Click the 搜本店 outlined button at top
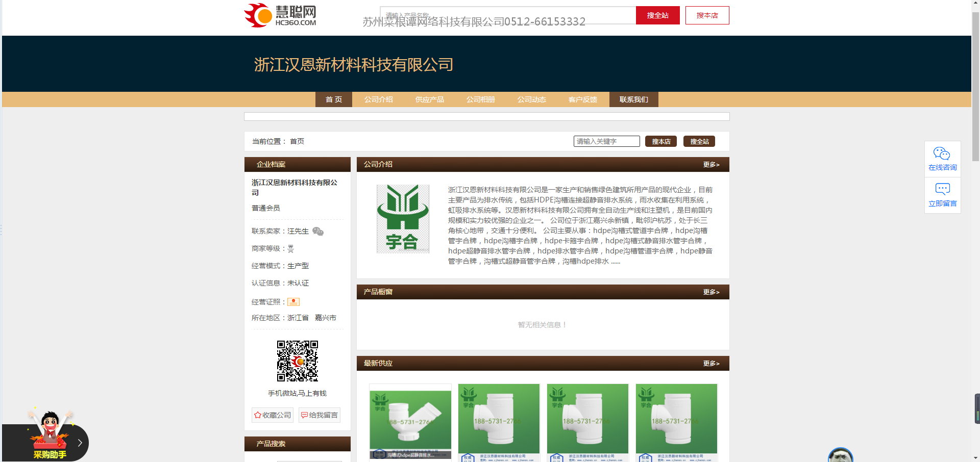This screenshot has height=462, width=980. 707,15
